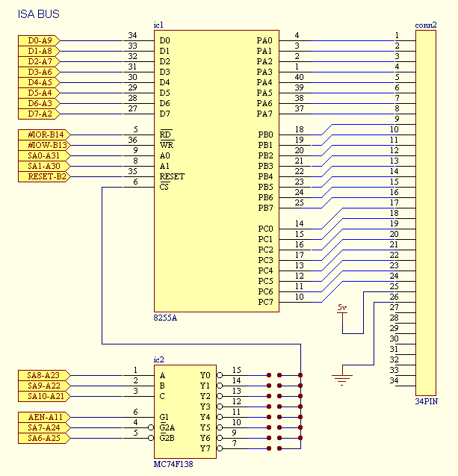Select the D4-A5 bus port tag
This screenshot has width=458, height=476.
tap(39, 82)
